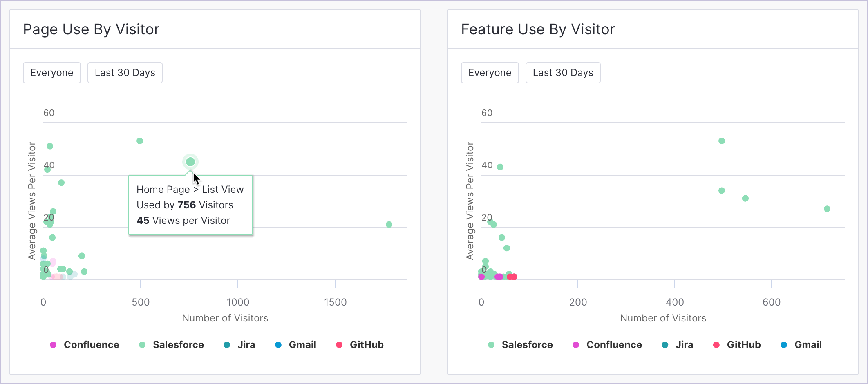Open Everyone filter in Feature Use panel
This screenshot has height=384, width=868.
coord(490,73)
